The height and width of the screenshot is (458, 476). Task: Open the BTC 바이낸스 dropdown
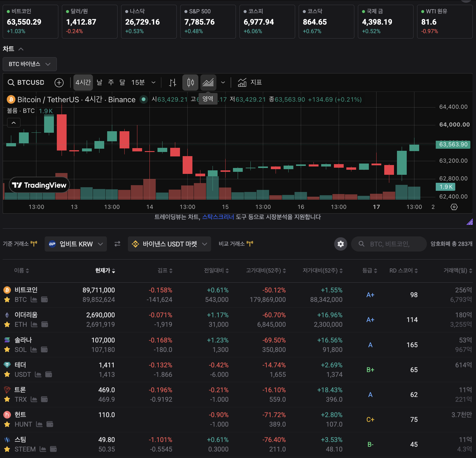click(30, 64)
